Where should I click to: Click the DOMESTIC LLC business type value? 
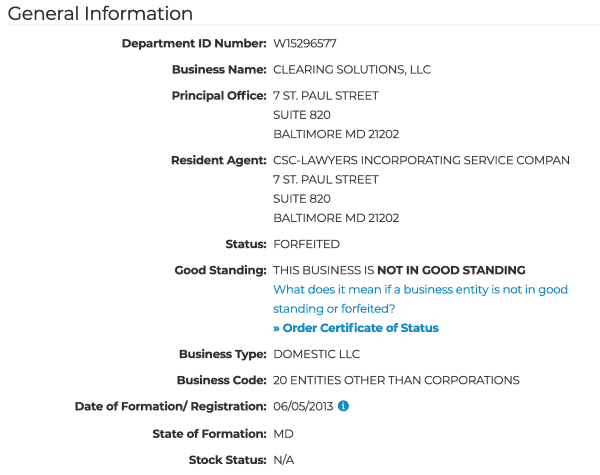click(x=316, y=354)
